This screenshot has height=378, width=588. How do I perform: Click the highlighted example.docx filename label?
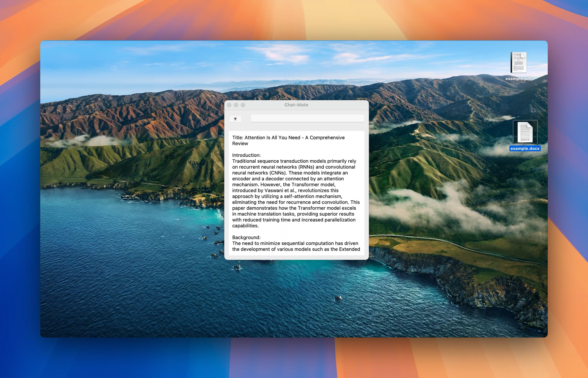click(525, 149)
